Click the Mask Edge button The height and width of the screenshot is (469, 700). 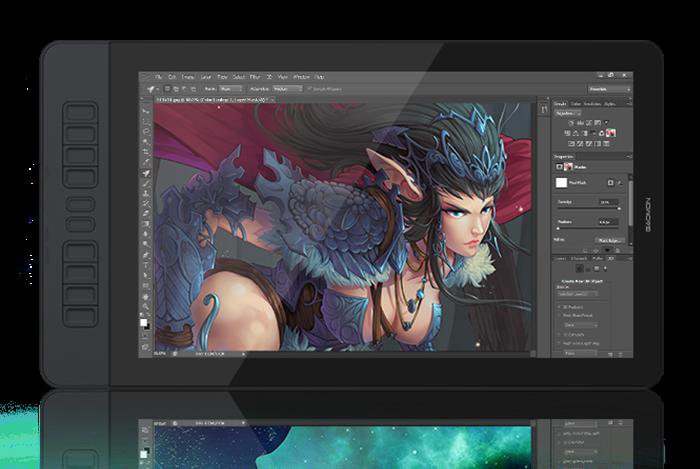tap(609, 240)
